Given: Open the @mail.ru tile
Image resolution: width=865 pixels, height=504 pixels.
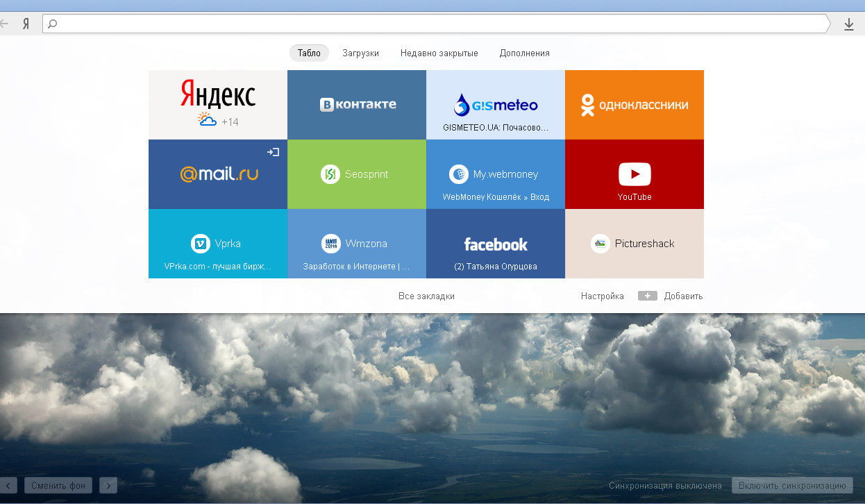Looking at the screenshot, I should click(218, 174).
